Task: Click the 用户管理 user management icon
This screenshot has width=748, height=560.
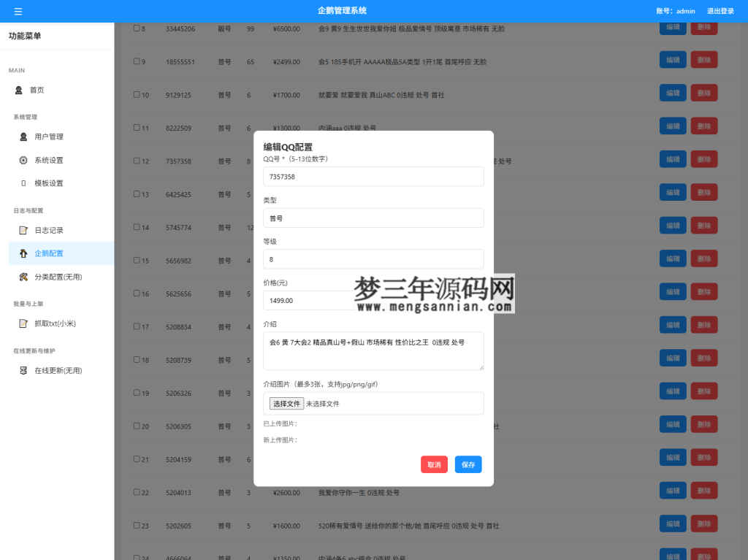Action: 24,137
